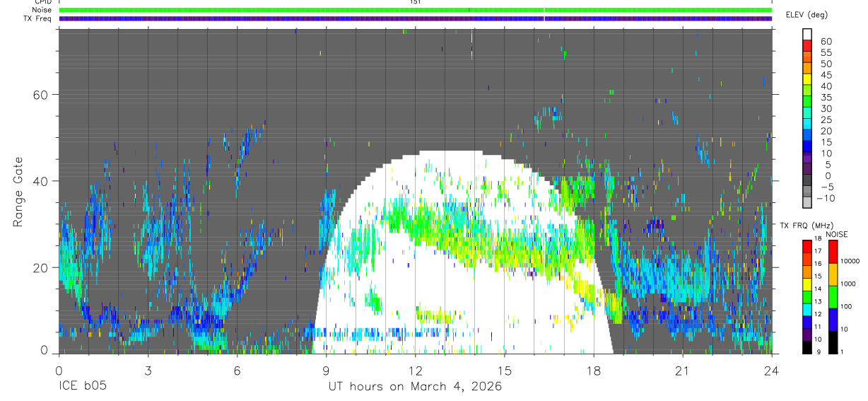This screenshot has height=401, width=868.
Task: Click the 'ICE b05' radar beam label
Action: click(83, 386)
